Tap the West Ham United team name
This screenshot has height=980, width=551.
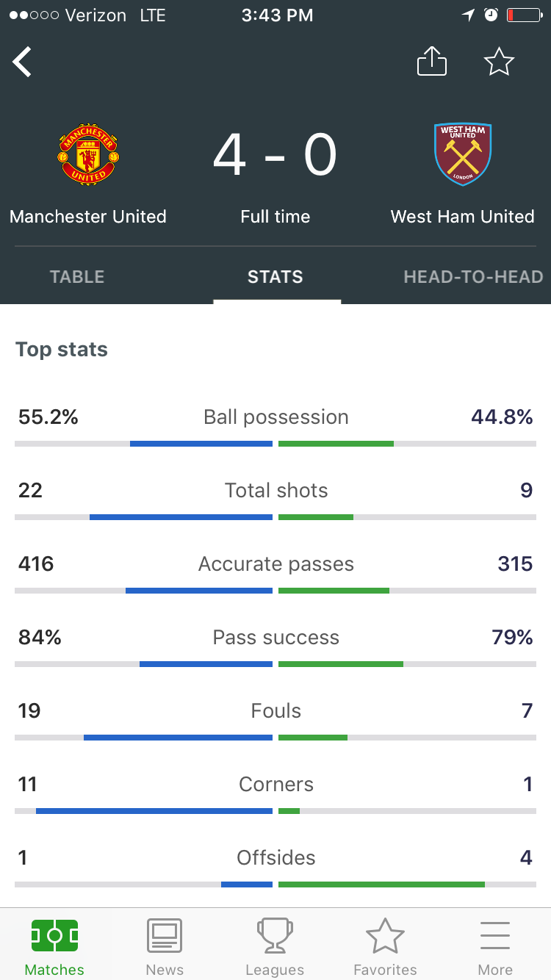click(463, 217)
